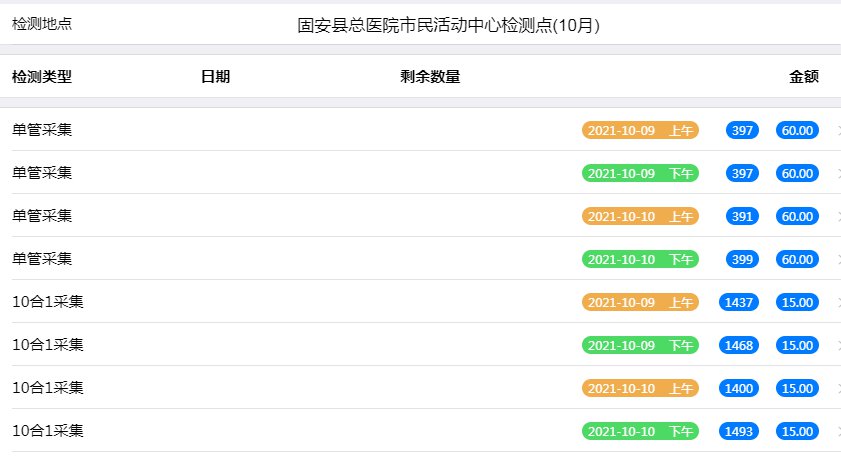This screenshot has height=462, width=841.
Task: Click 60.00 price badge next to 399
Action: pos(797,259)
